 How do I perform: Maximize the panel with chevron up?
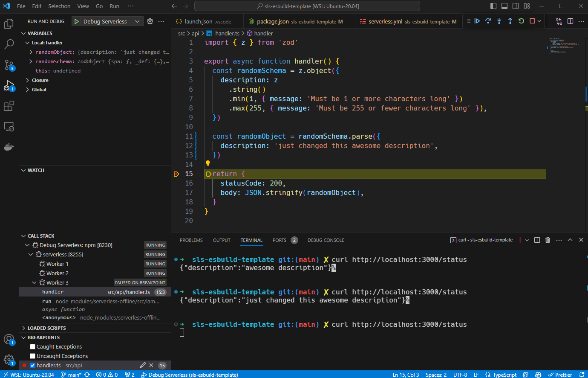point(570,240)
